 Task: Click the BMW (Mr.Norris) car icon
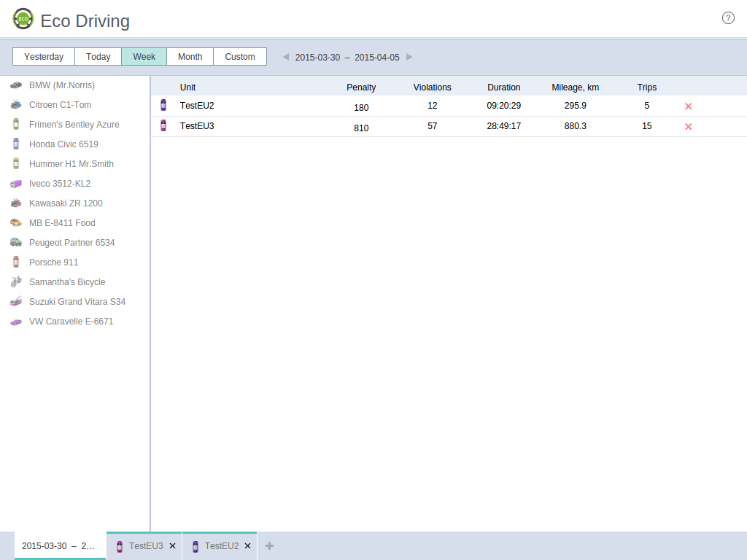(x=16, y=85)
